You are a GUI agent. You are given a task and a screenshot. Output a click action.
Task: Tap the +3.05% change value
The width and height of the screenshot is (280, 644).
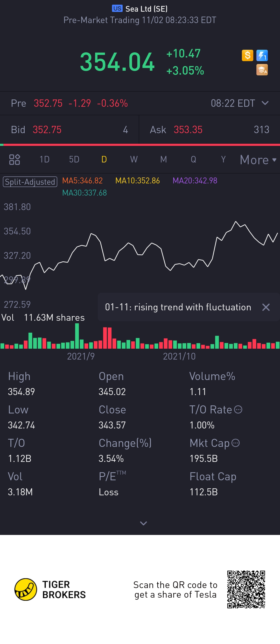(x=185, y=70)
